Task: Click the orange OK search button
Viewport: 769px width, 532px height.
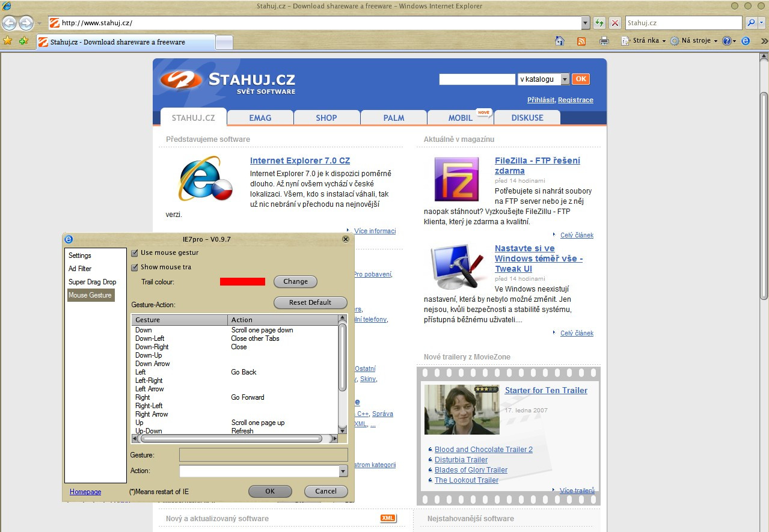Action: tap(581, 79)
